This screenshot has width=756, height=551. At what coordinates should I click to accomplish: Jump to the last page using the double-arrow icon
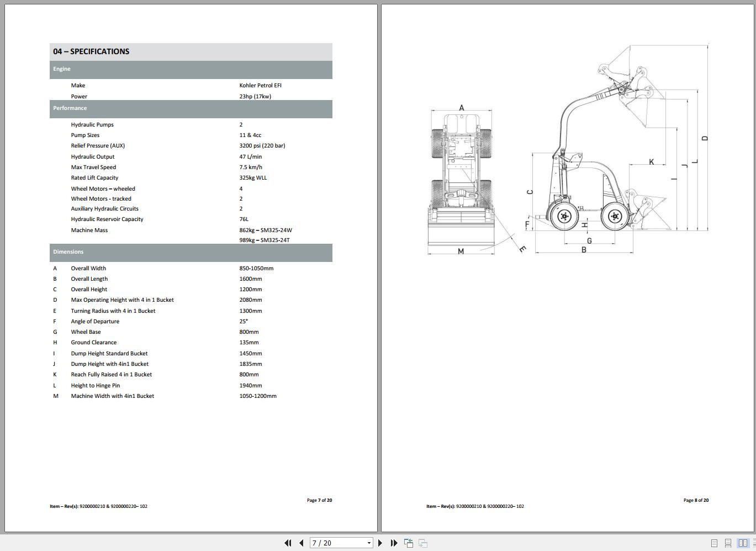pos(393,543)
